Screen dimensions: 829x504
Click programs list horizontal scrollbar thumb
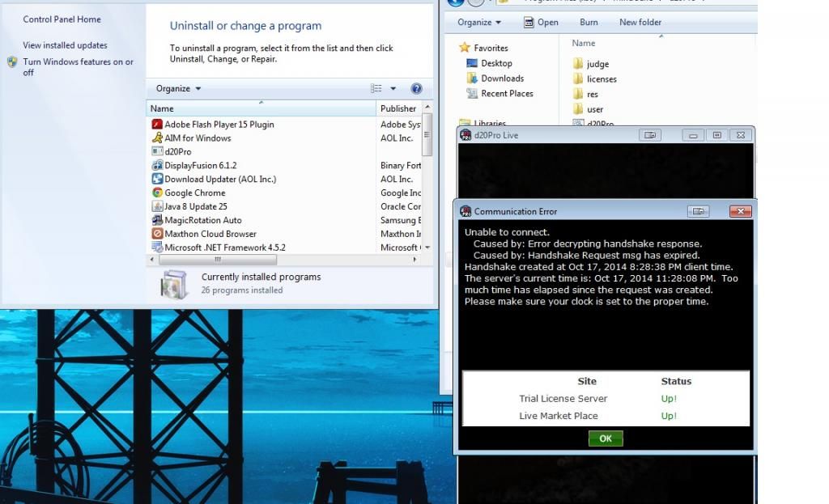218,260
